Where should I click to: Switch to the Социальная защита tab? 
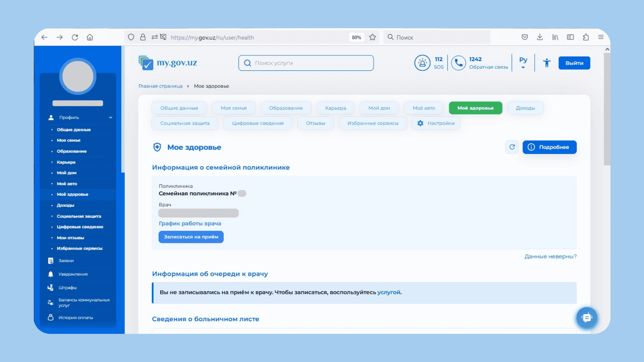185,123
